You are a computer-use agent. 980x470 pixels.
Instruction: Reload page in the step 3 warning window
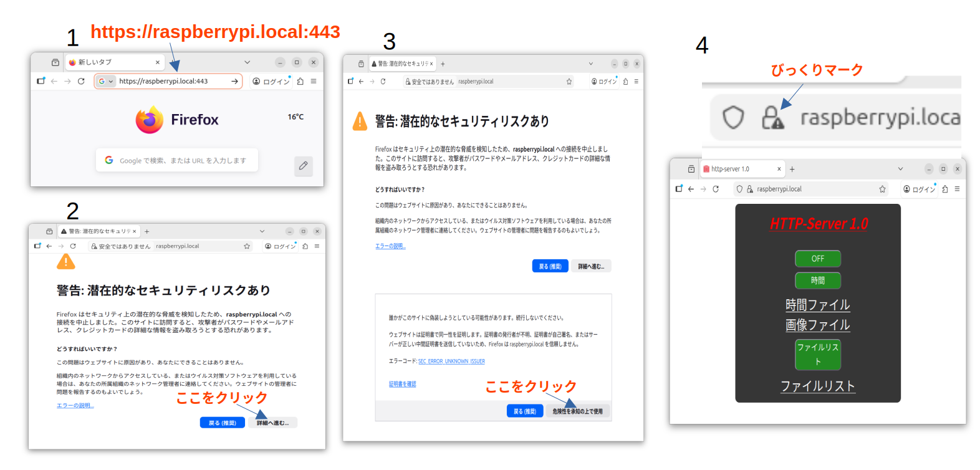pyautogui.click(x=383, y=81)
